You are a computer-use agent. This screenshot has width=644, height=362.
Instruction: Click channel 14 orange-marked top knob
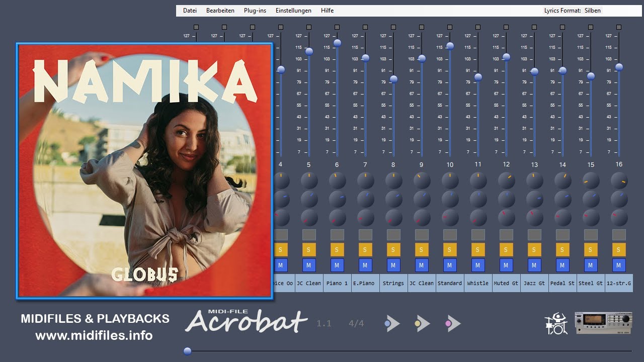(562, 180)
